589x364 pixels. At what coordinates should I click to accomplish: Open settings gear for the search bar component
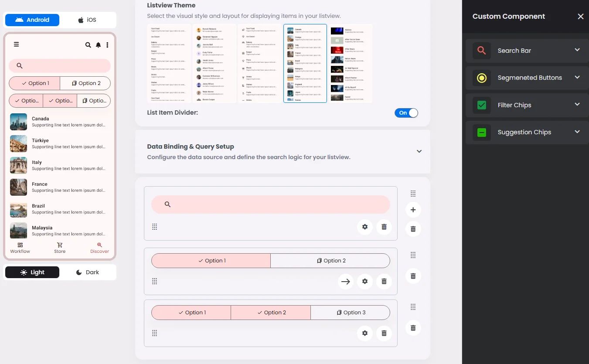[365, 227]
